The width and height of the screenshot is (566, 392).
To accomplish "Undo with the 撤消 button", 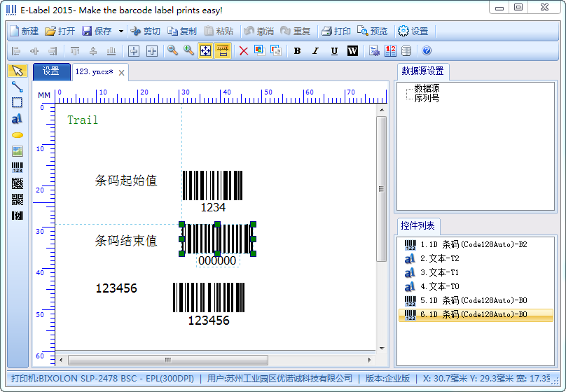I will click(258, 31).
